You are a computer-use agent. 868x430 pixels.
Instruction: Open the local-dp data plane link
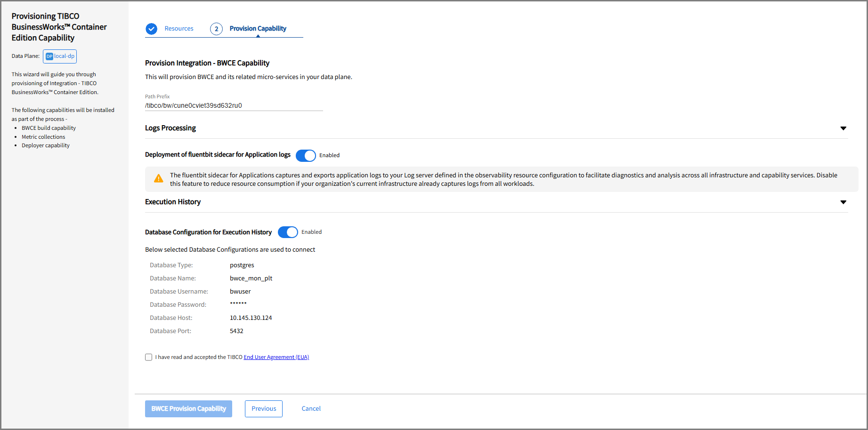[64, 56]
